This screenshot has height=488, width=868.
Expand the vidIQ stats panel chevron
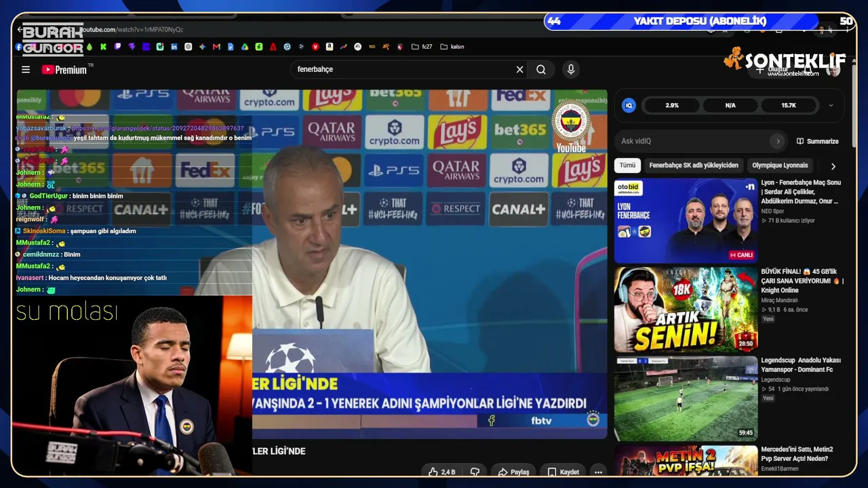831,105
